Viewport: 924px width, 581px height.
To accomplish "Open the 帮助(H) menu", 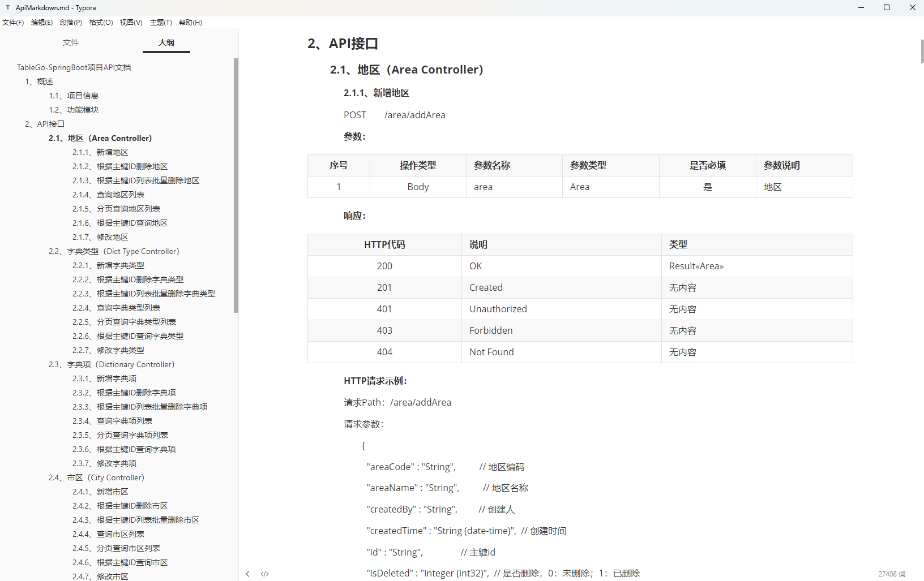I will (x=190, y=22).
